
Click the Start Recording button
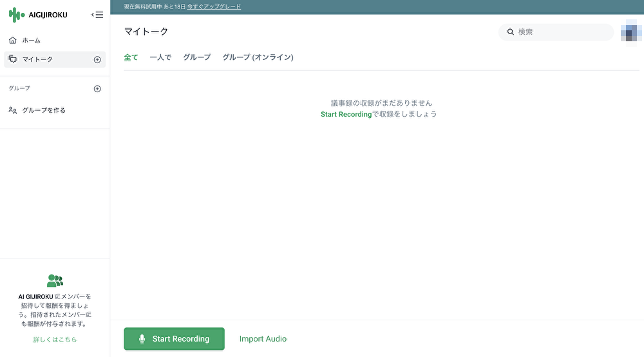174,339
